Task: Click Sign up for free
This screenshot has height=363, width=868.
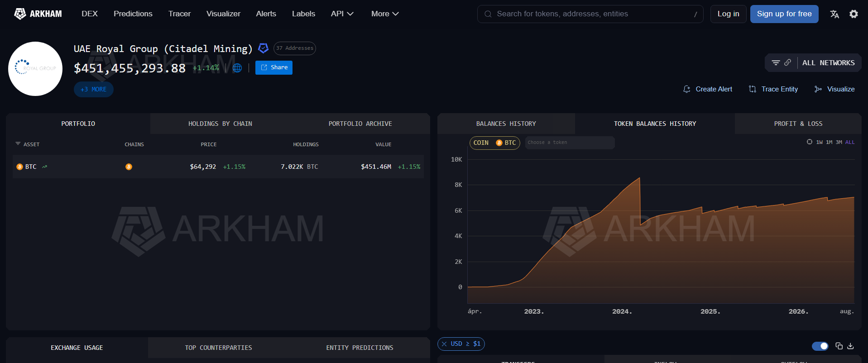Action: [784, 14]
